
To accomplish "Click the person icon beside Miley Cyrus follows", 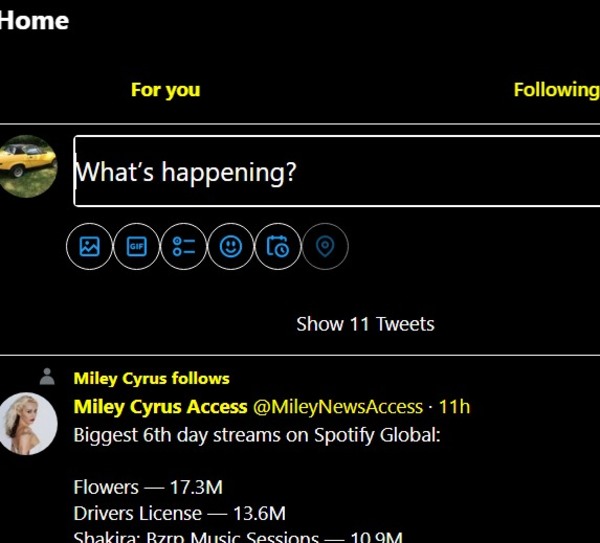I will pos(47,377).
